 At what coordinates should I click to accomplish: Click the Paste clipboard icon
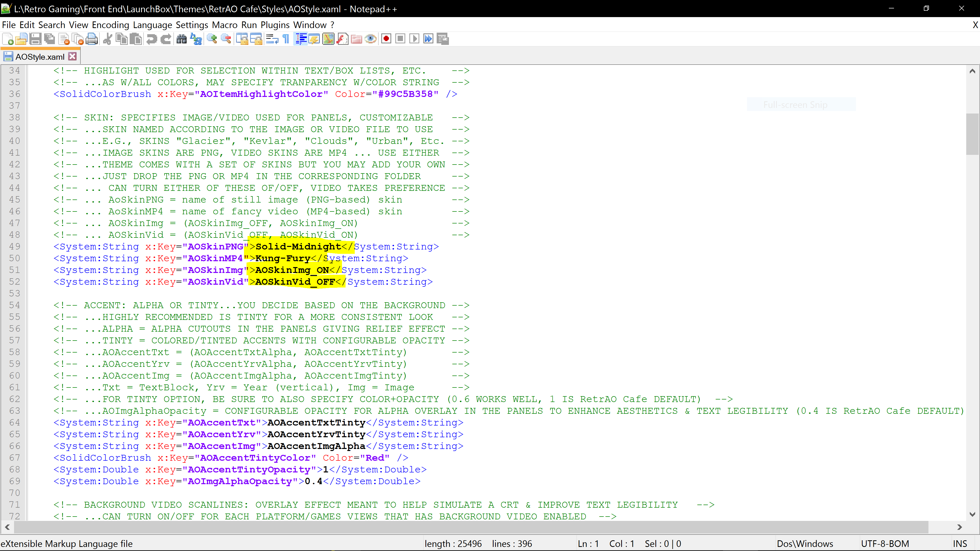click(136, 39)
